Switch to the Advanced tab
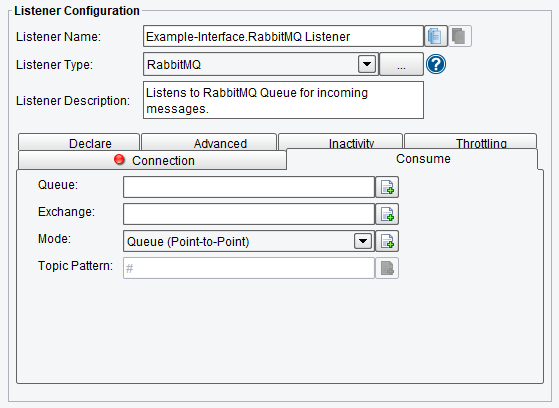The height and width of the screenshot is (408, 559). (x=209, y=142)
